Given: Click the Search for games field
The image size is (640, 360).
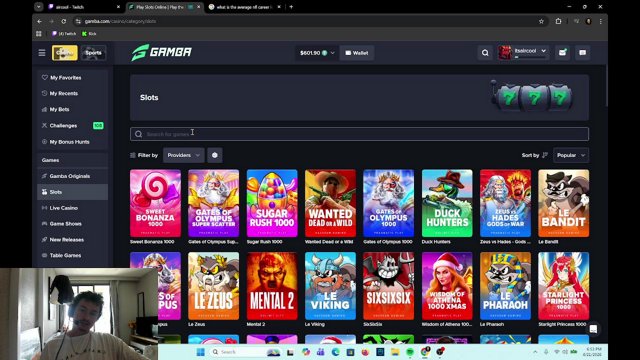Looking at the screenshot, I should 359,134.
